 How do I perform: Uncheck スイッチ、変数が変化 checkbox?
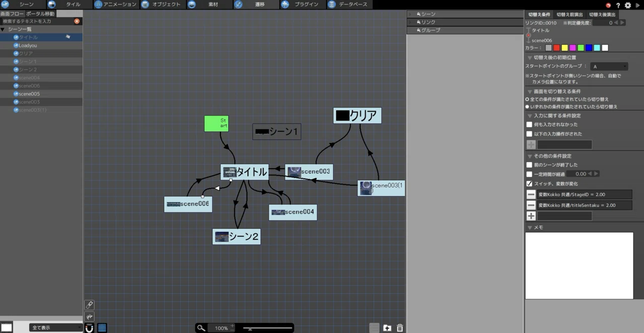(529, 184)
